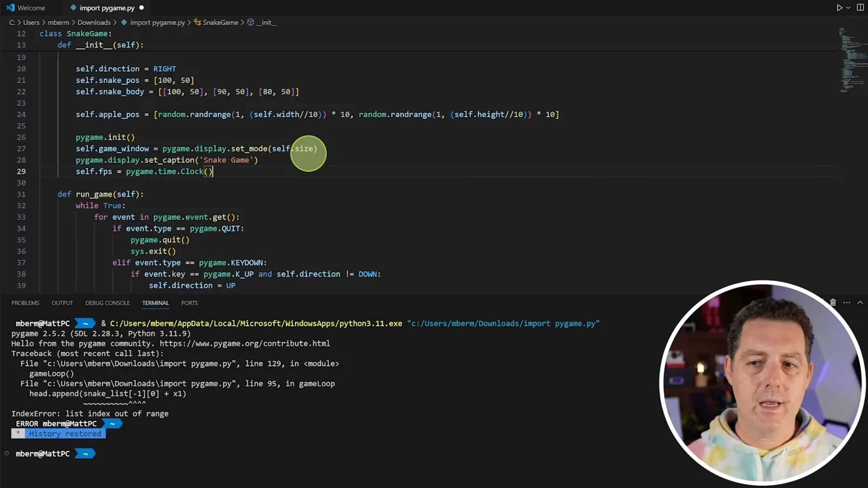
Task: Click the terminal command decoration circle
Action: [7, 453]
